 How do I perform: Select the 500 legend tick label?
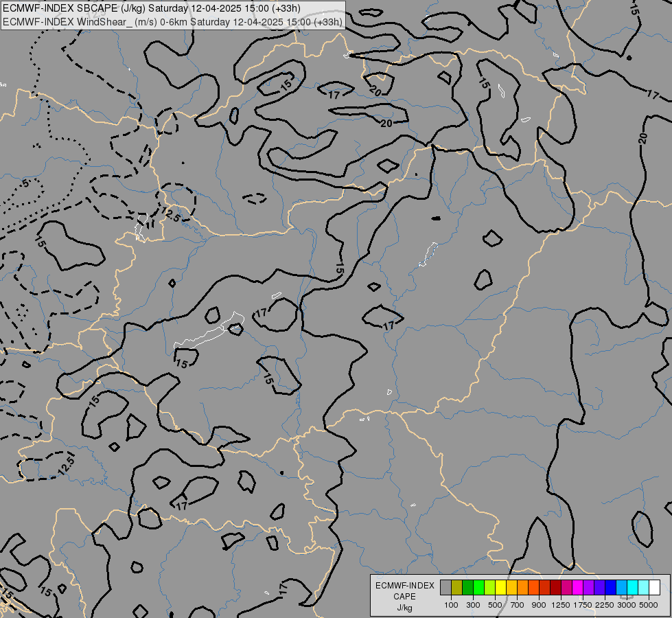click(495, 605)
